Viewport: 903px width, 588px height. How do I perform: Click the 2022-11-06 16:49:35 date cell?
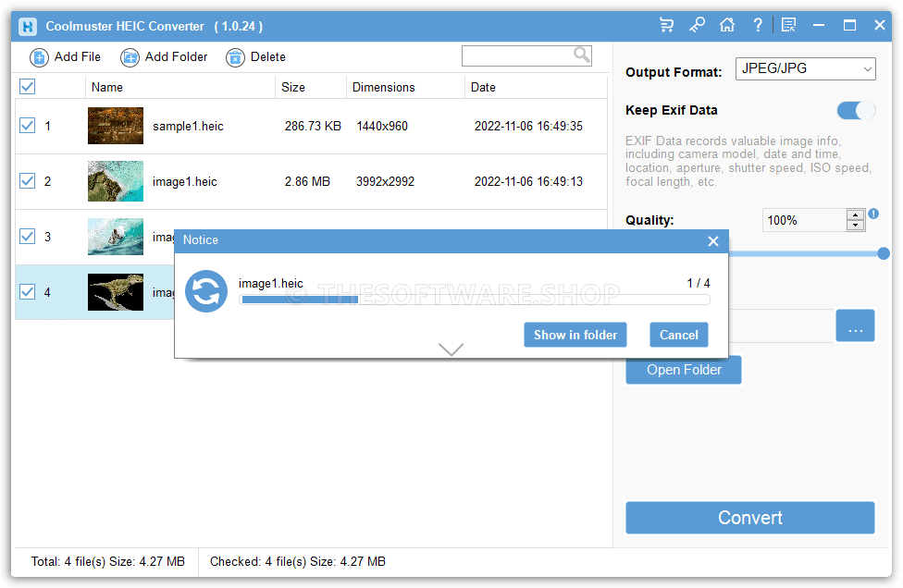coord(528,126)
